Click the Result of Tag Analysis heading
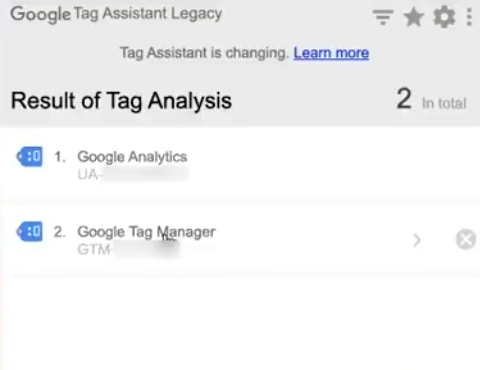The width and height of the screenshot is (480, 370). coord(121,101)
